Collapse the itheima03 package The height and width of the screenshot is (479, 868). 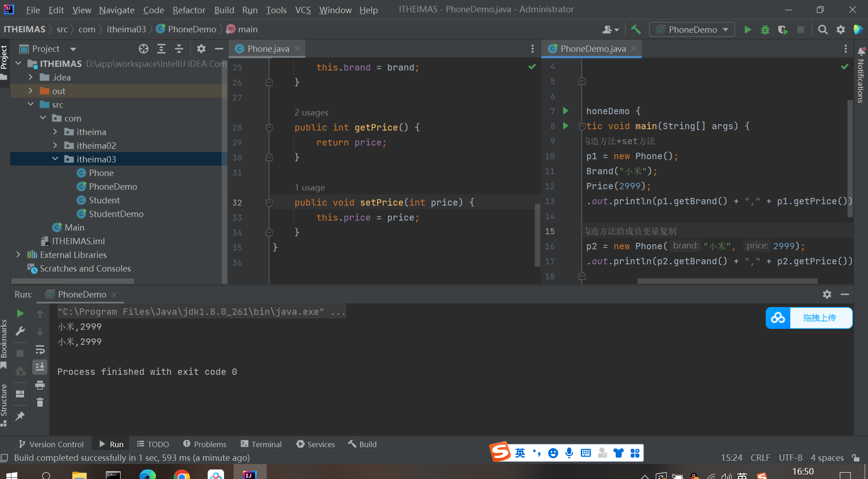pyautogui.click(x=55, y=159)
